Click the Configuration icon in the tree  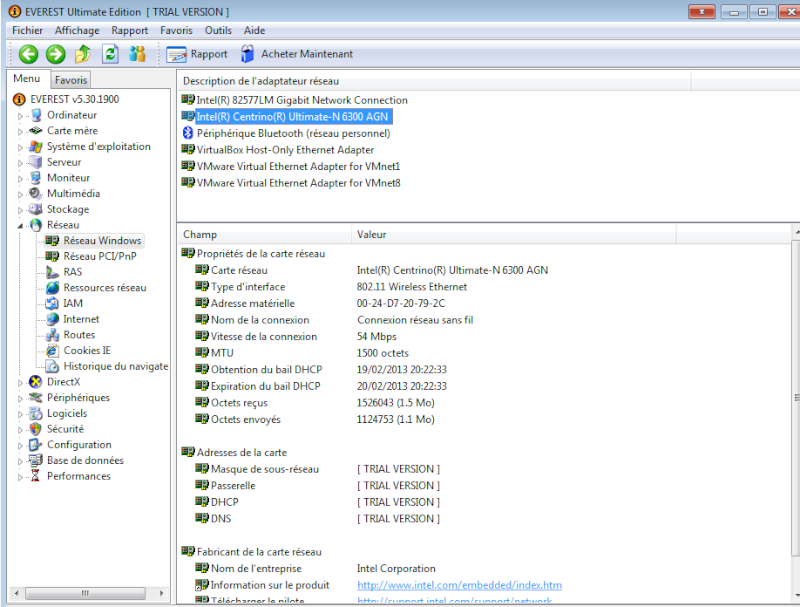click(x=35, y=445)
